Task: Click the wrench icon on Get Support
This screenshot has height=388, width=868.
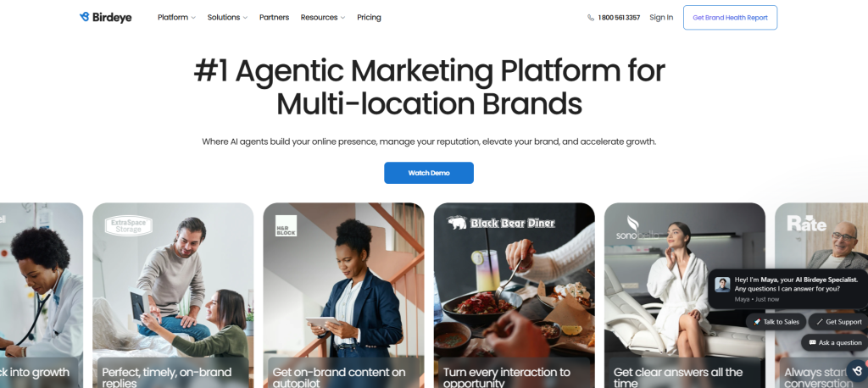Action: [820, 322]
